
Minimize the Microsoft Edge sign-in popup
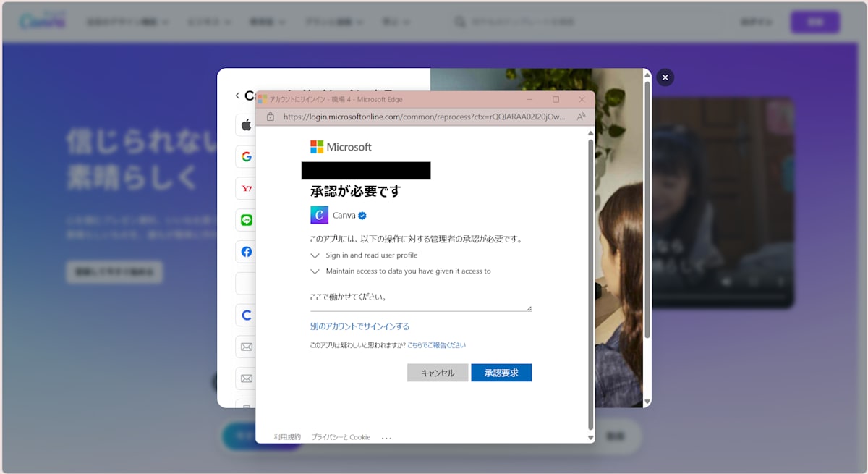(x=529, y=99)
